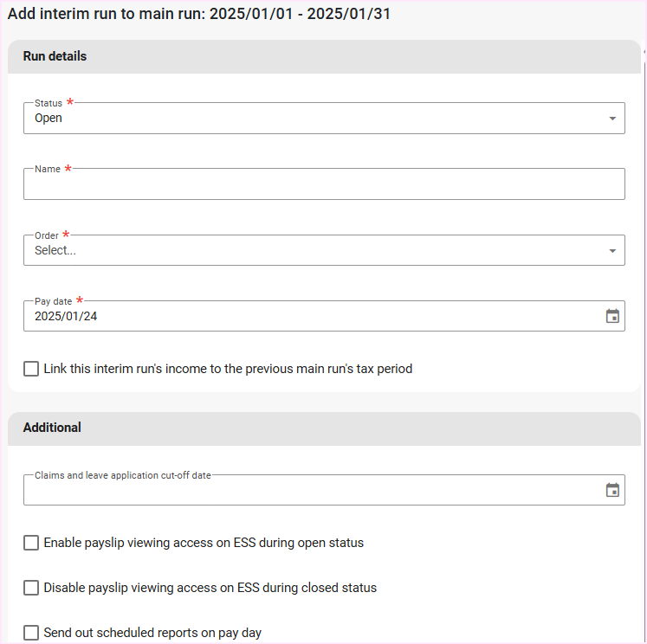Toggle Send out scheduled reports on pay day

pyautogui.click(x=31, y=633)
